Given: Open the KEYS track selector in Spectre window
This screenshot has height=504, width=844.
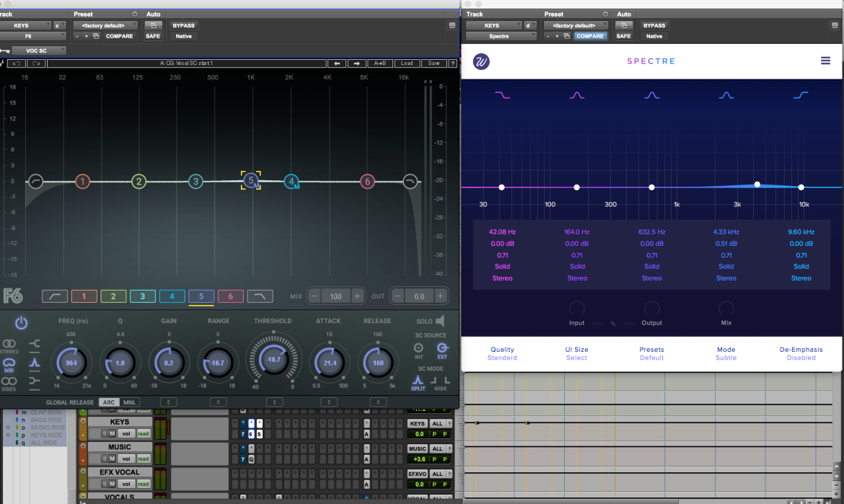Looking at the screenshot, I should (494, 25).
